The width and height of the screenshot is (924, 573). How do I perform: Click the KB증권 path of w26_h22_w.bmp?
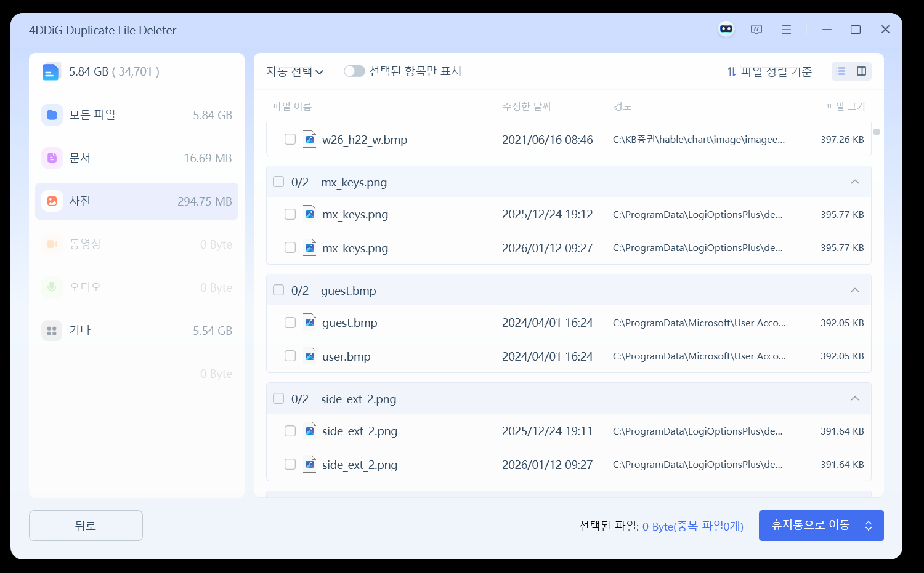coord(699,140)
